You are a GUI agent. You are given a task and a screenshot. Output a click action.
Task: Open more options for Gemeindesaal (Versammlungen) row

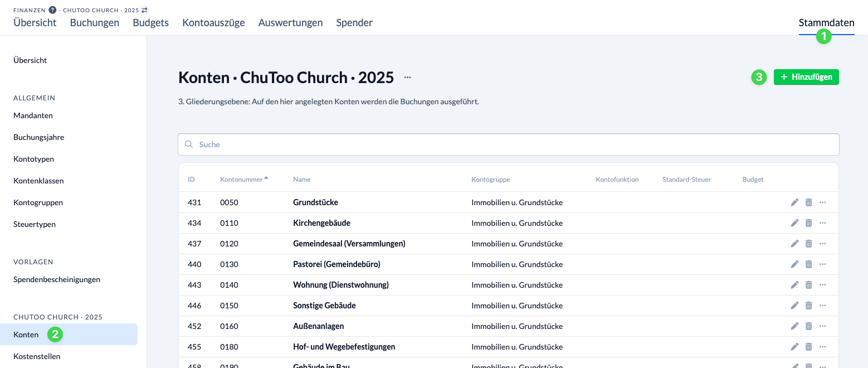point(822,244)
